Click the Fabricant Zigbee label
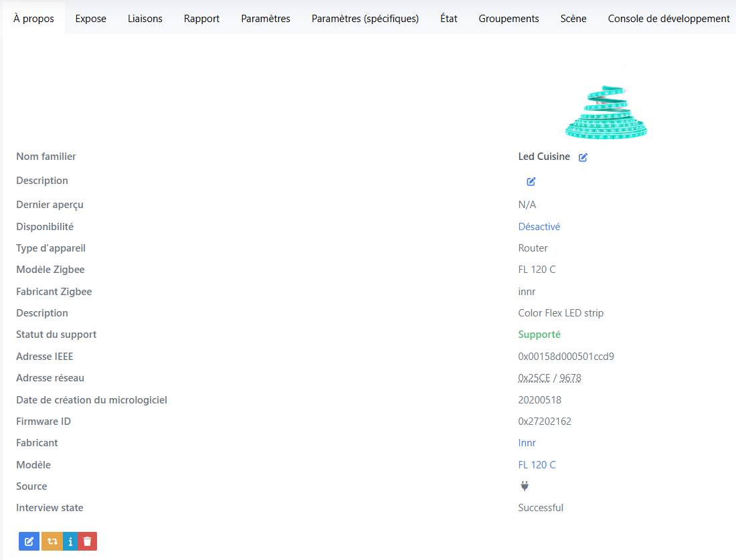Screen dimensions: 736x560 click(x=54, y=292)
